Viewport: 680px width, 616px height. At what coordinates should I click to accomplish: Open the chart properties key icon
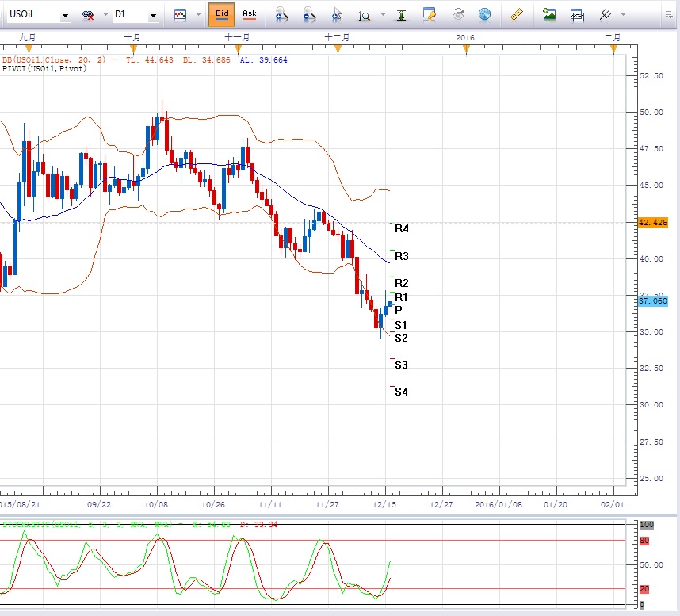(x=430, y=14)
